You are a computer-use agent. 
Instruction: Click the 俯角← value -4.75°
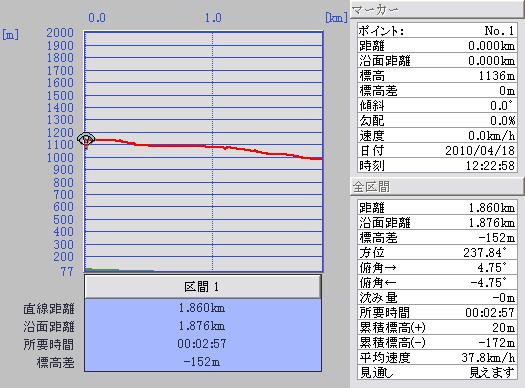(488, 283)
